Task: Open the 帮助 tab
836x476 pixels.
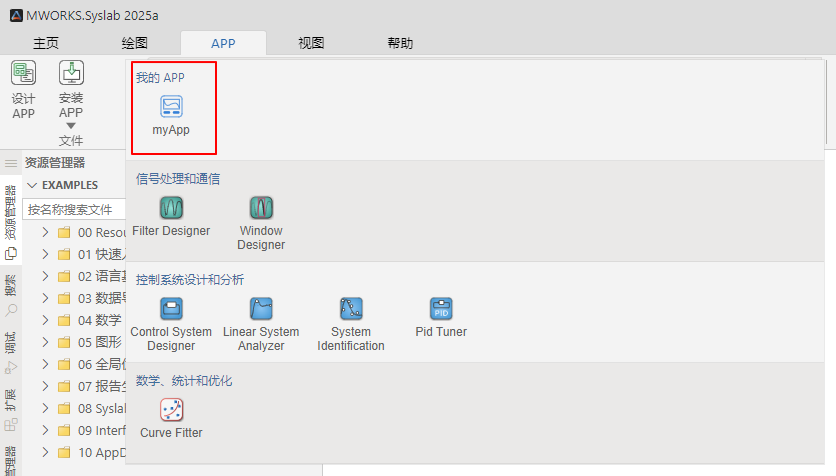Action: (400, 43)
